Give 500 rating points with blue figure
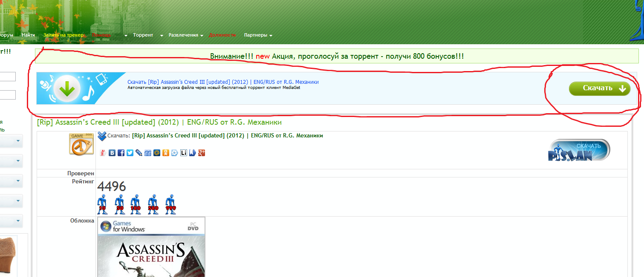The width and height of the screenshot is (644, 277). [x=153, y=204]
